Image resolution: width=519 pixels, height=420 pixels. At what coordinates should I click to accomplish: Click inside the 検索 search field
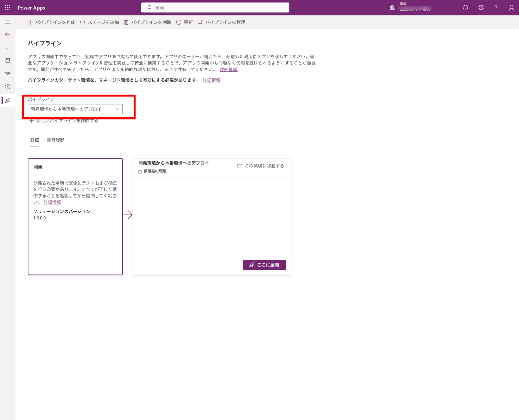click(215, 7)
